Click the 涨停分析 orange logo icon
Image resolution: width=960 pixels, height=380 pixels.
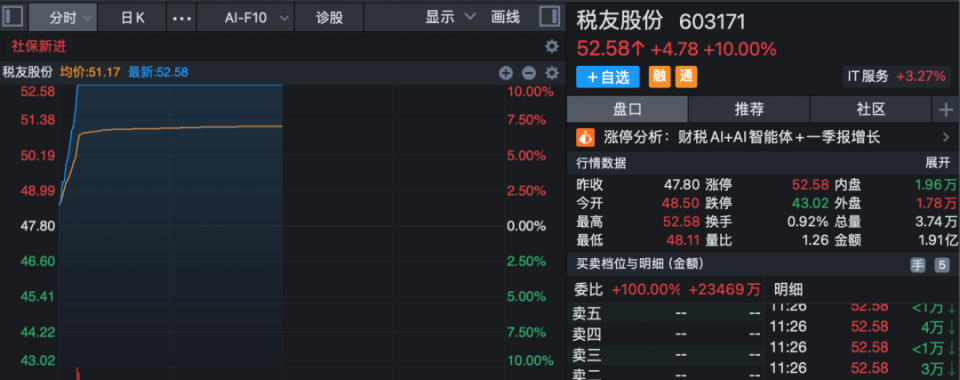[x=585, y=137]
